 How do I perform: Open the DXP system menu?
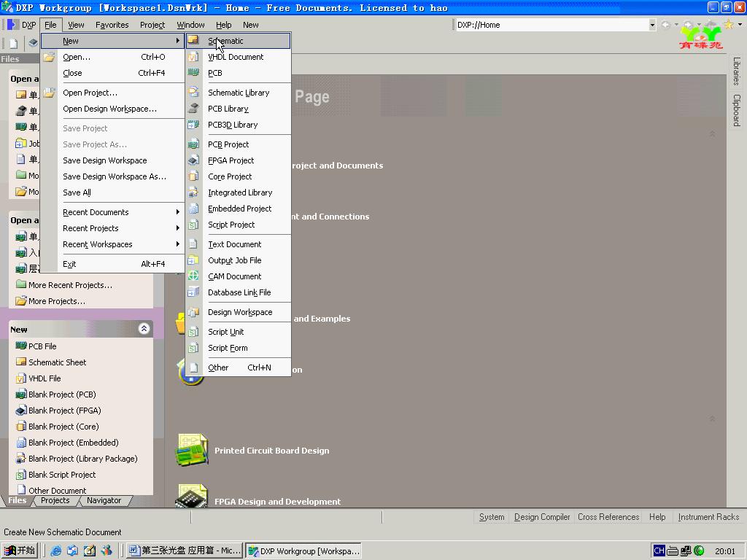coord(23,25)
